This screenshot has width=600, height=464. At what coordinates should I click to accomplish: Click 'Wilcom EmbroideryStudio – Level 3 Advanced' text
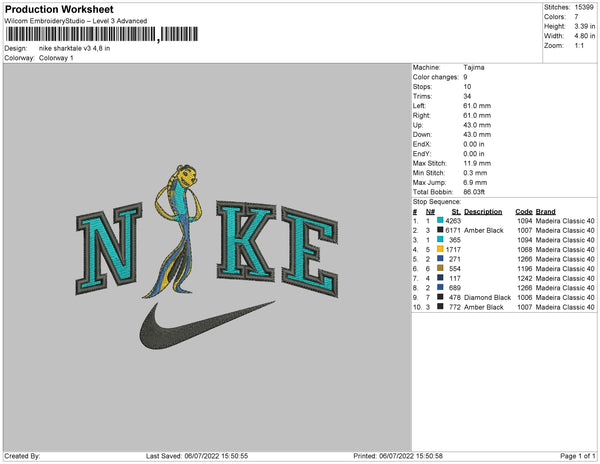76,21
